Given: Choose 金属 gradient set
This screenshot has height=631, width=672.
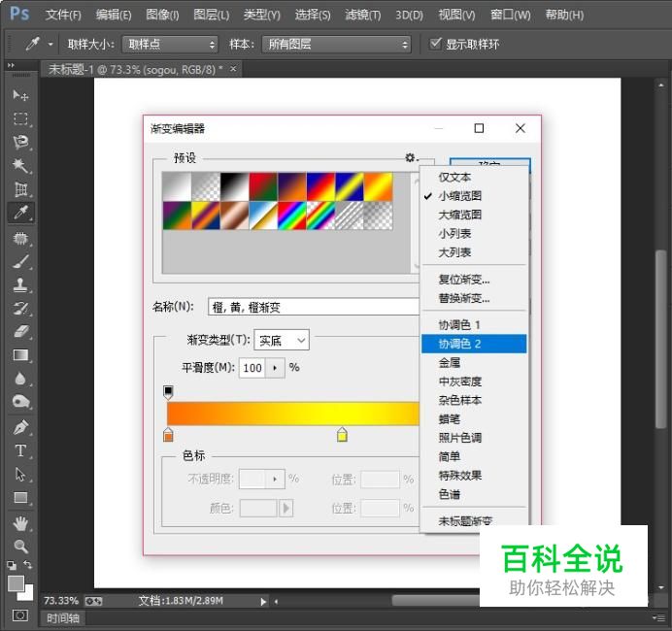Looking at the screenshot, I should point(474,363).
